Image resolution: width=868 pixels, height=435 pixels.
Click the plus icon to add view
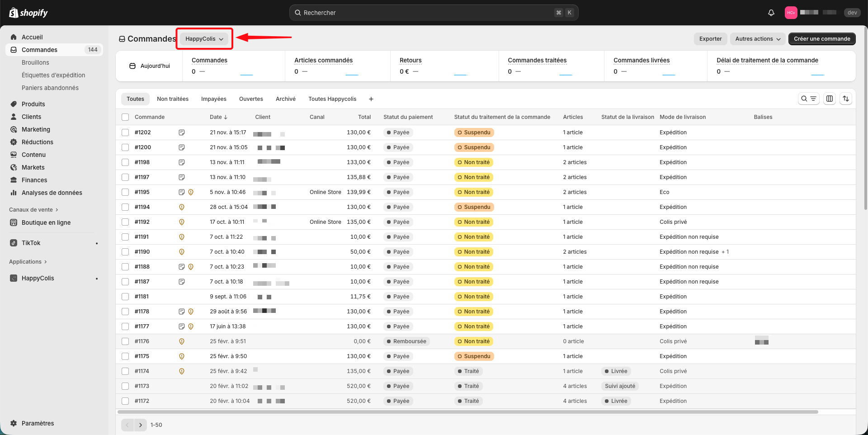click(371, 99)
